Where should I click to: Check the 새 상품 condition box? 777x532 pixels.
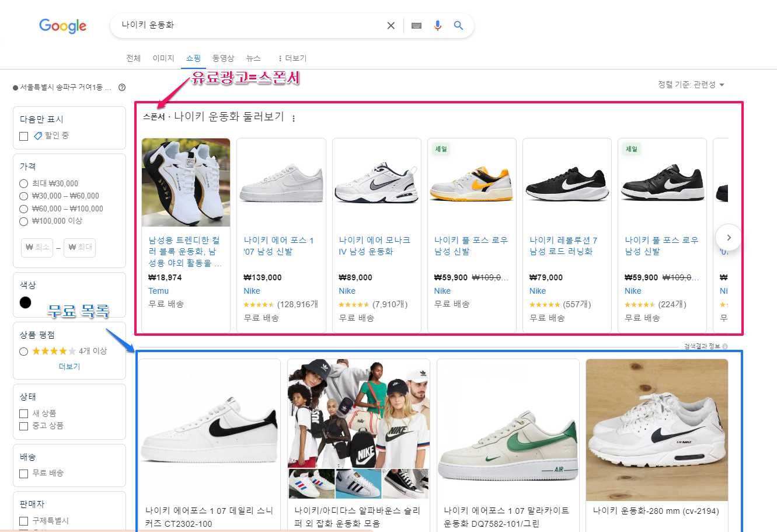24,413
